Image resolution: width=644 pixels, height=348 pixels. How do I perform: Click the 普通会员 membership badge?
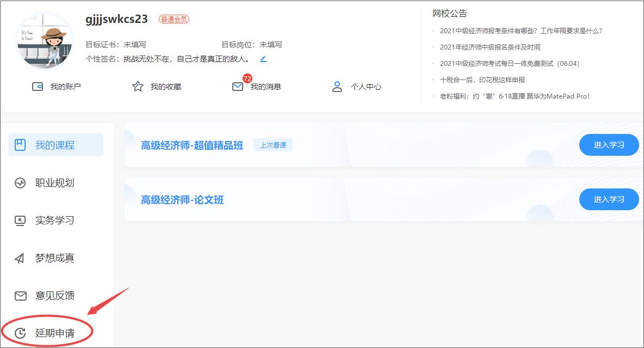[x=174, y=19]
